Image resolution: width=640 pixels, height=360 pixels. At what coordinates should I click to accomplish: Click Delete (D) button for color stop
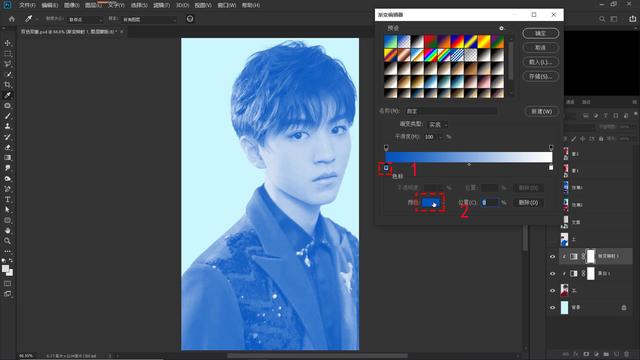(528, 202)
